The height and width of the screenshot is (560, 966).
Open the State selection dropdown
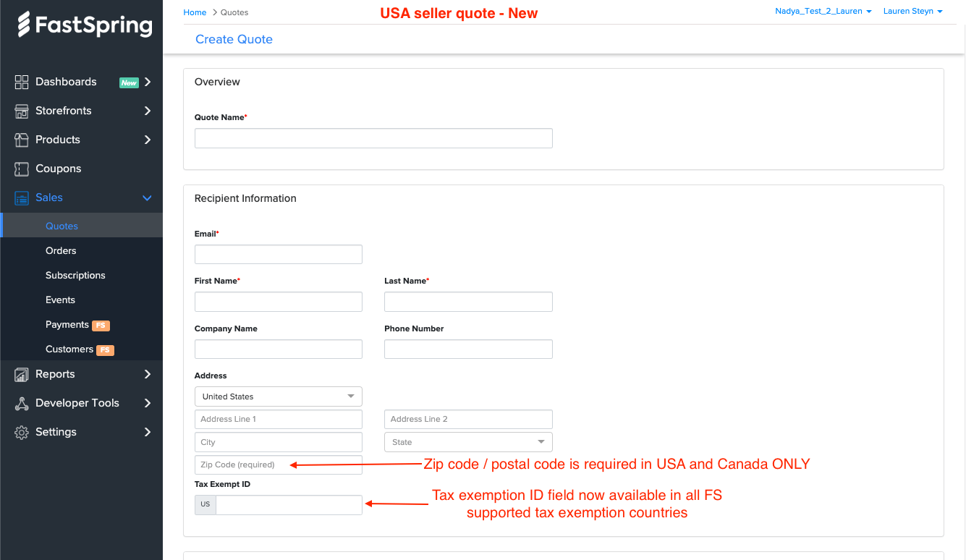point(468,441)
